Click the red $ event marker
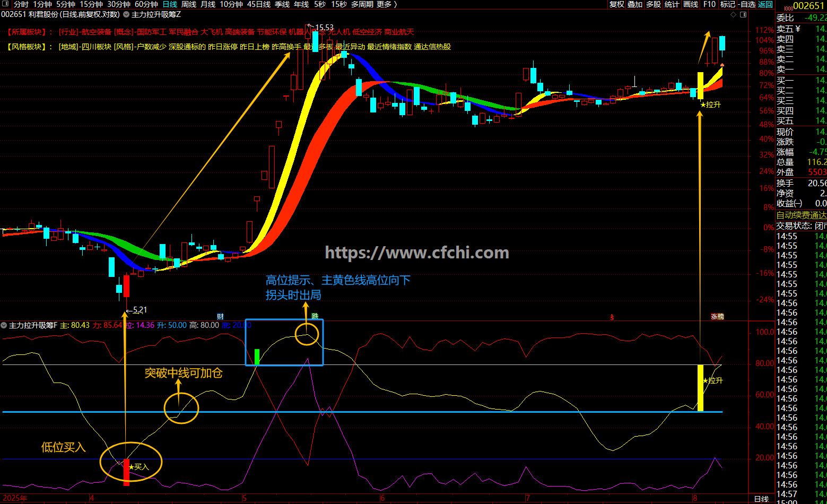The width and height of the screenshot is (827, 504). tap(612, 317)
